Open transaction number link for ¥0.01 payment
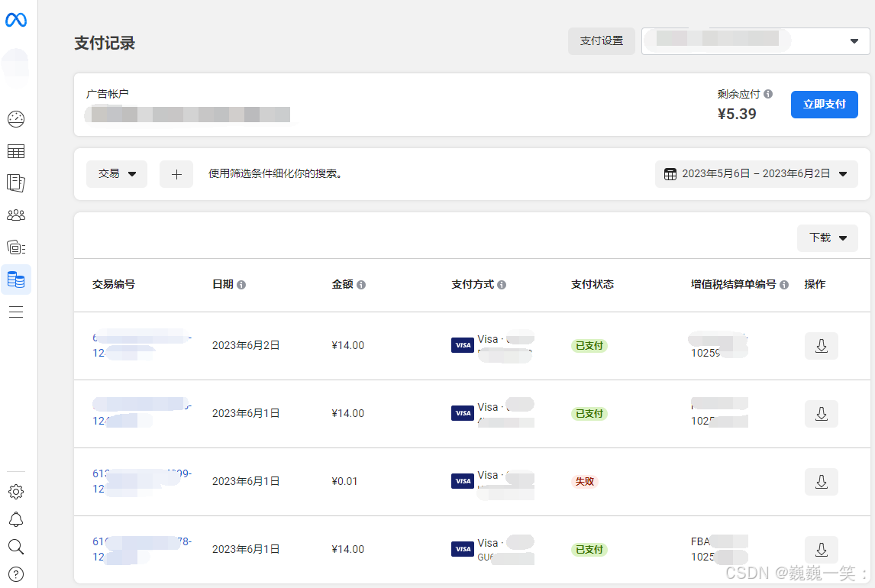Viewport: 875px width, 588px height. coord(142,481)
